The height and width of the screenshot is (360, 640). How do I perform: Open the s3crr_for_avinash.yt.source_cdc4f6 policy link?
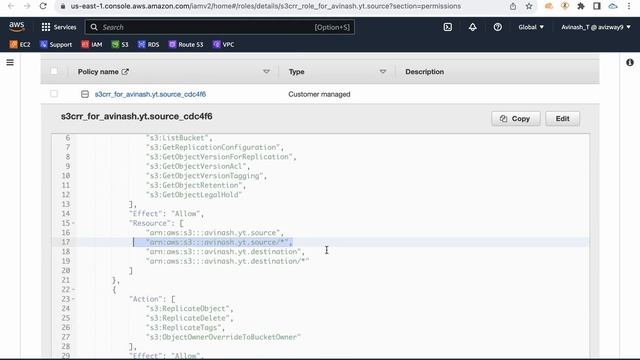(150, 94)
